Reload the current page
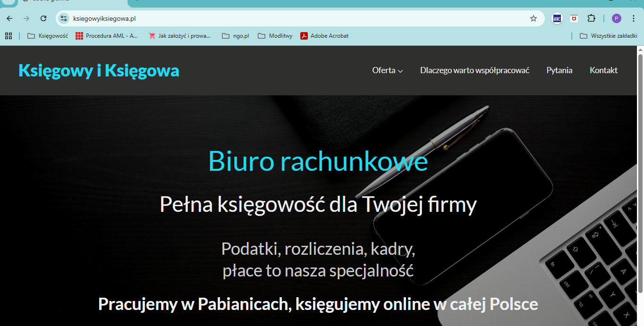This screenshot has width=644, height=326. pos(43,18)
